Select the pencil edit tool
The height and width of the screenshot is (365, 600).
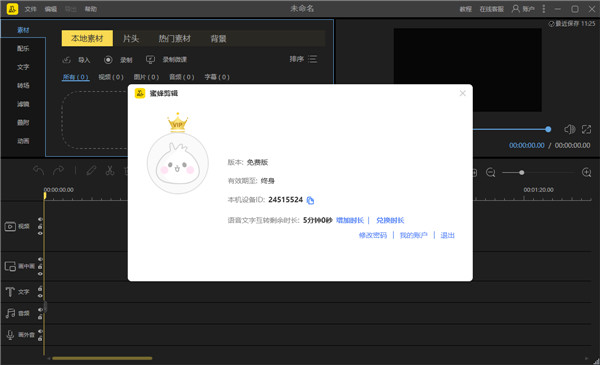91,170
